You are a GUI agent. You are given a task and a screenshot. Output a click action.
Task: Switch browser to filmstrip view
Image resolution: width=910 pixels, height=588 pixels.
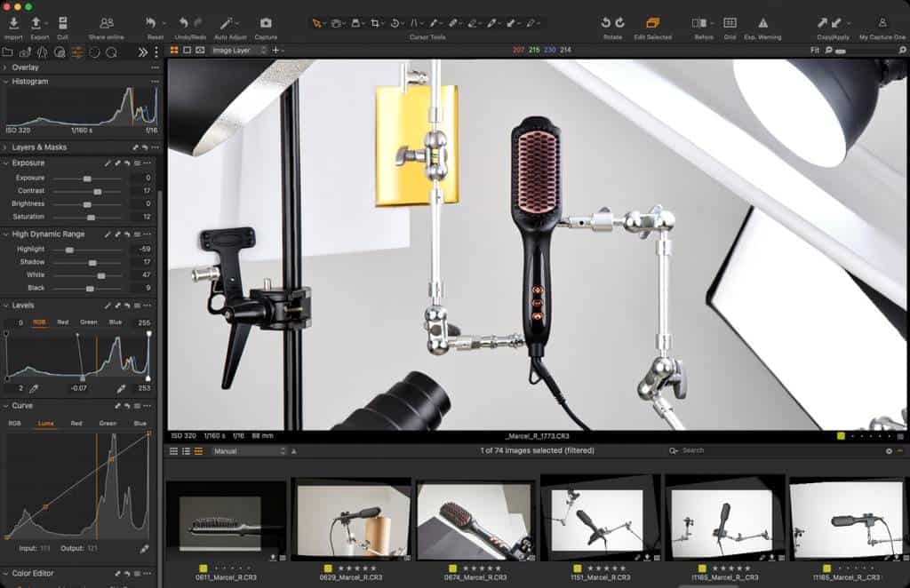click(x=198, y=451)
